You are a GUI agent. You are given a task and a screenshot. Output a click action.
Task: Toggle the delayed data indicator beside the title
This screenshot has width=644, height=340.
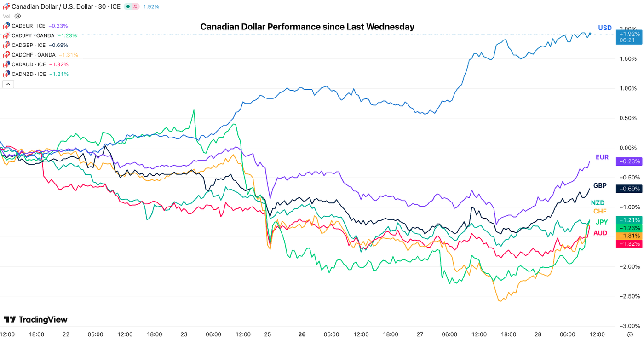point(136,6)
